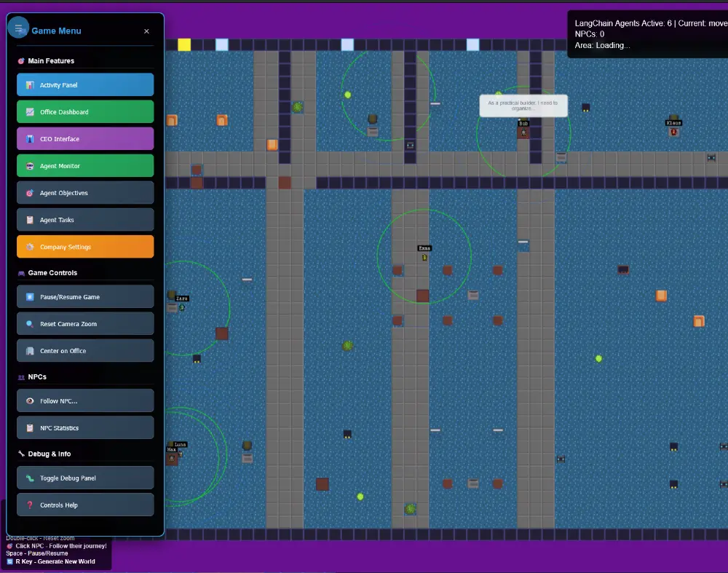This screenshot has height=573, width=728.
Task: Launch the CEO Interface
Action: click(x=85, y=139)
